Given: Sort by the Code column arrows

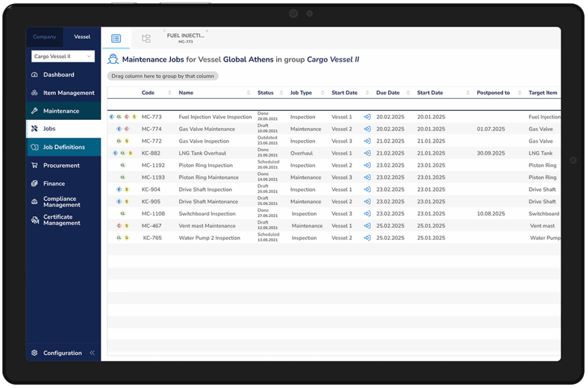Looking at the screenshot, I should pyautogui.click(x=171, y=93).
